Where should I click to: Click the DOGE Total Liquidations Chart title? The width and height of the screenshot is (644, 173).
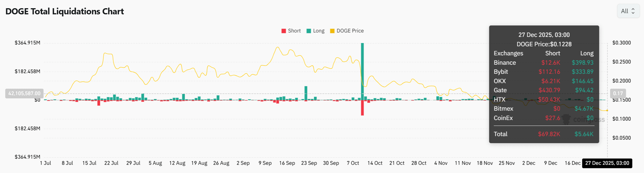click(65, 11)
